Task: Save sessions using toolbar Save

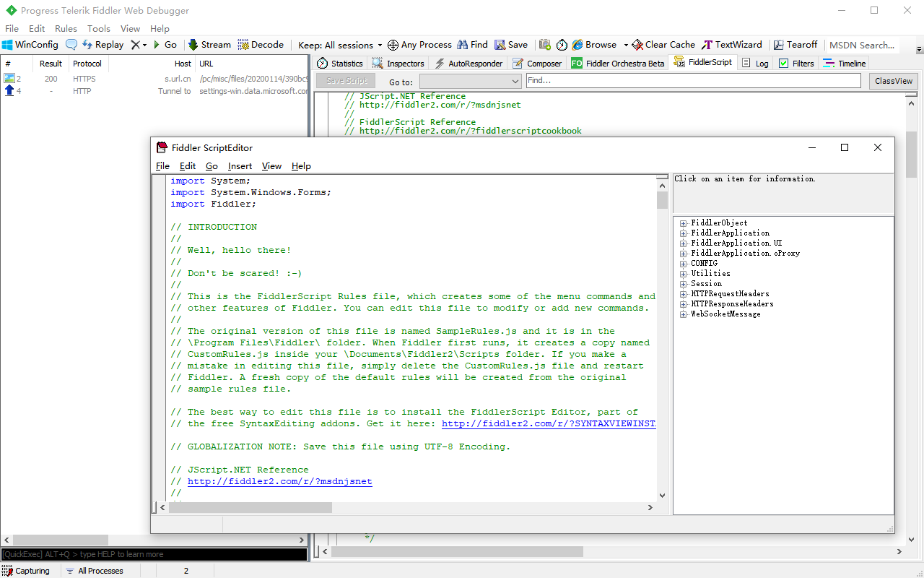Action: tap(510, 45)
